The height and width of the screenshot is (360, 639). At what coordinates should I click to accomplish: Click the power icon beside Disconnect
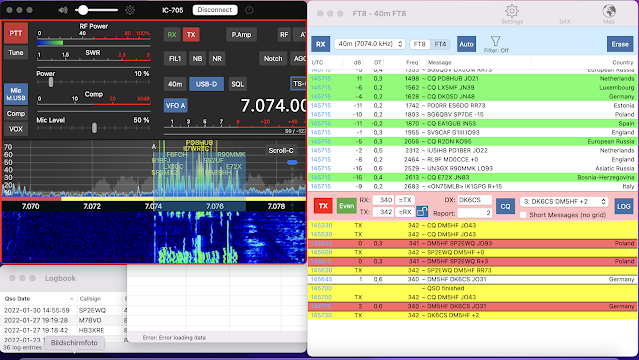click(x=249, y=10)
